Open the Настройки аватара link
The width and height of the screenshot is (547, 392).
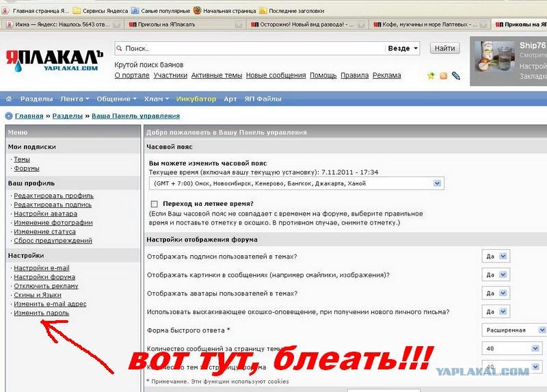46,213
